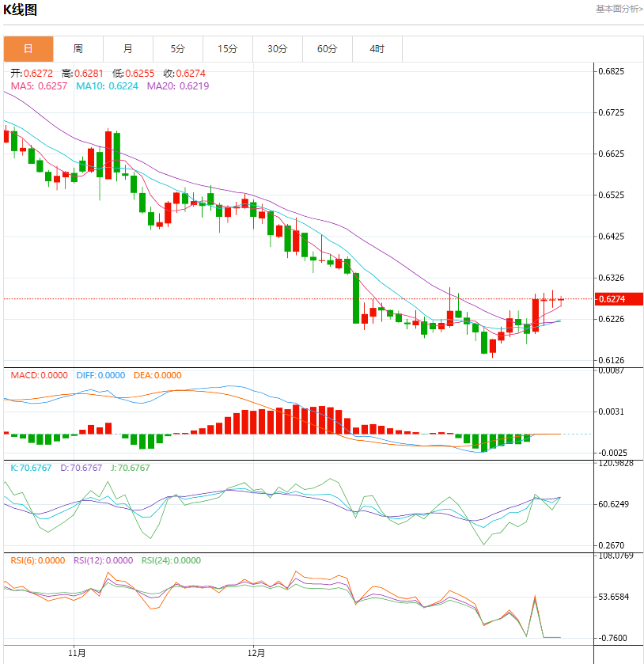Viewport: 644px width, 664px height.
Task: Open the 60分 interval tab
Action: (x=328, y=49)
